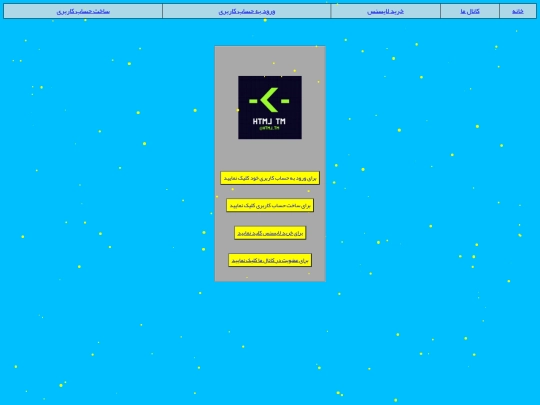540x405 pixels.
Task: Click yellow button to join the channels
Action: (270, 260)
